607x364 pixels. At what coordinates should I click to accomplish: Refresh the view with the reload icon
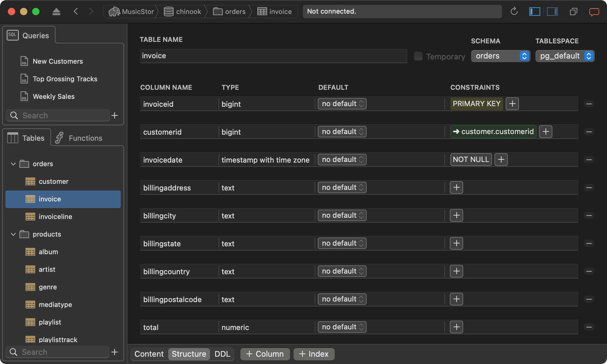click(x=514, y=11)
